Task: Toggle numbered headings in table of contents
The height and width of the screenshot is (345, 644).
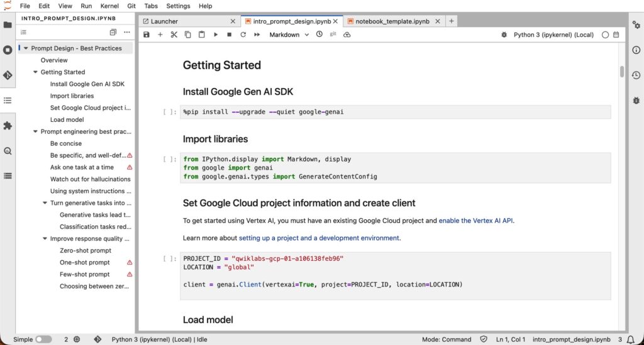Action: click(x=23, y=32)
